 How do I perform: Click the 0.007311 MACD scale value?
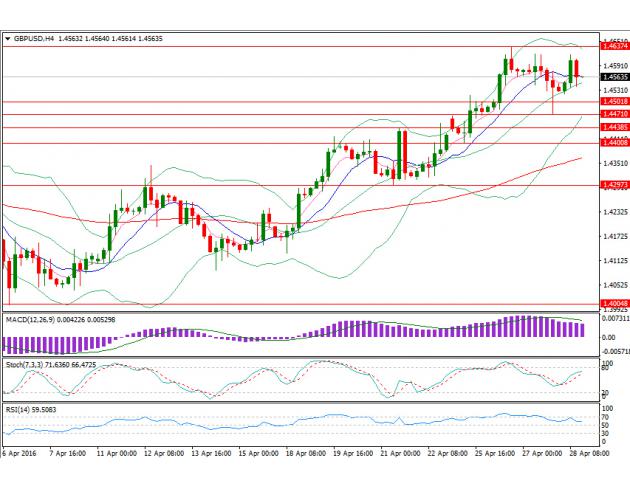click(x=614, y=317)
